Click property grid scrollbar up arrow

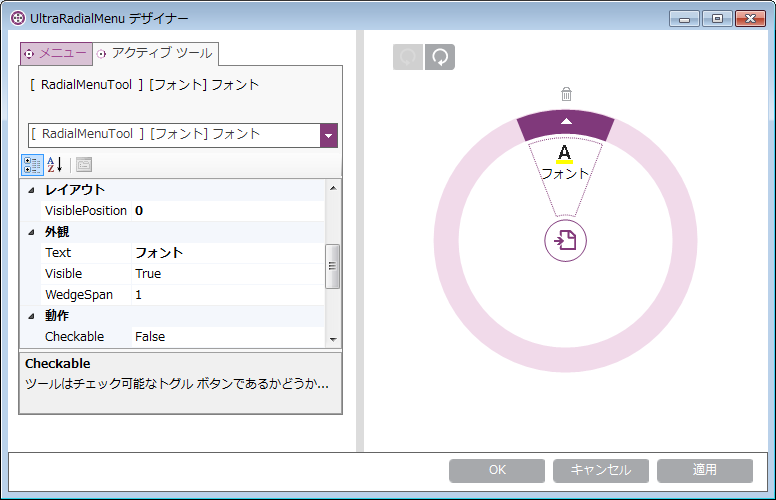pos(333,188)
